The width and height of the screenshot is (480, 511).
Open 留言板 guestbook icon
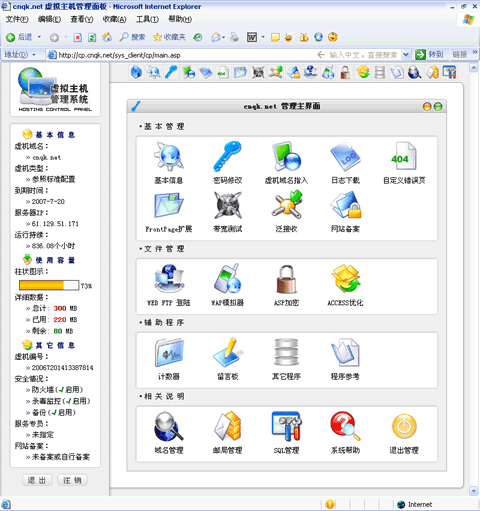click(x=227, y=353)
